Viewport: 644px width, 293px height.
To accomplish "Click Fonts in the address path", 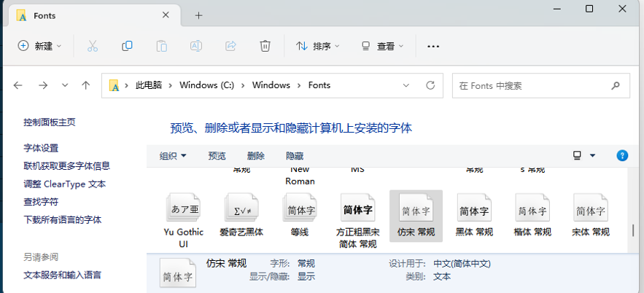I will (319, 85).
